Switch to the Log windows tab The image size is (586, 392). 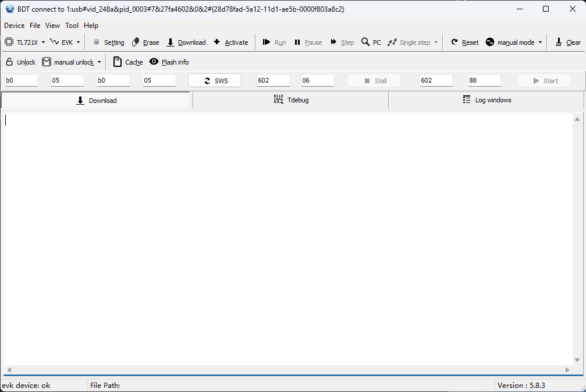coord(486,100)
